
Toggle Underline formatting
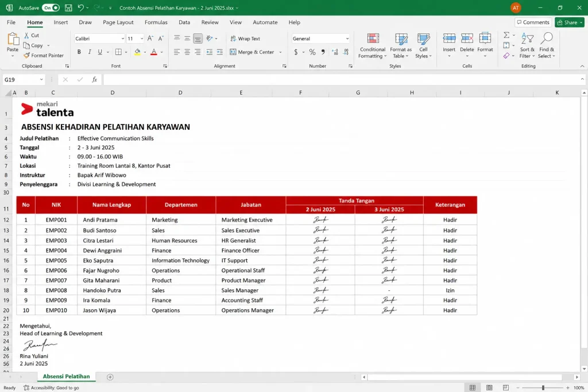point(100,52)
